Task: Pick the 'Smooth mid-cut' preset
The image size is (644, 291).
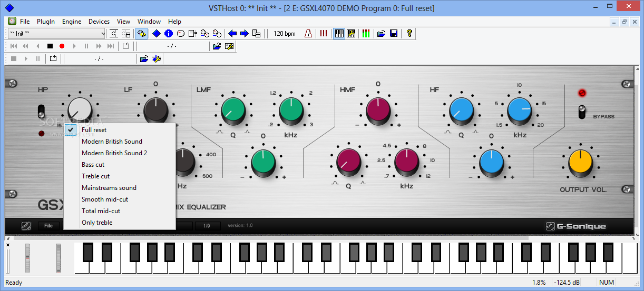Action: click(120, 199)
